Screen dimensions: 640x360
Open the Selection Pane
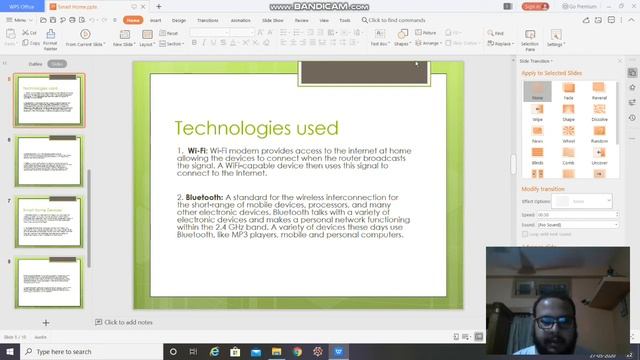pyautogui.click(x=529, y=40)
